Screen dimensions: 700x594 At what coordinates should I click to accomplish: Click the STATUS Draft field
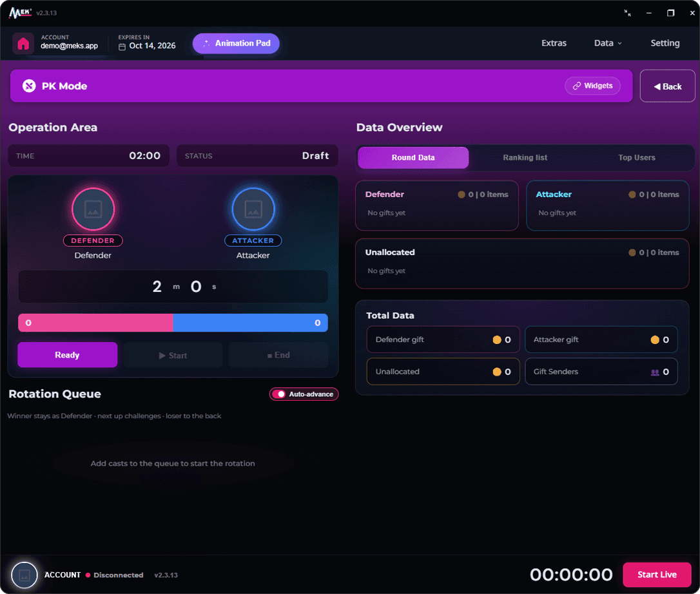257,156
